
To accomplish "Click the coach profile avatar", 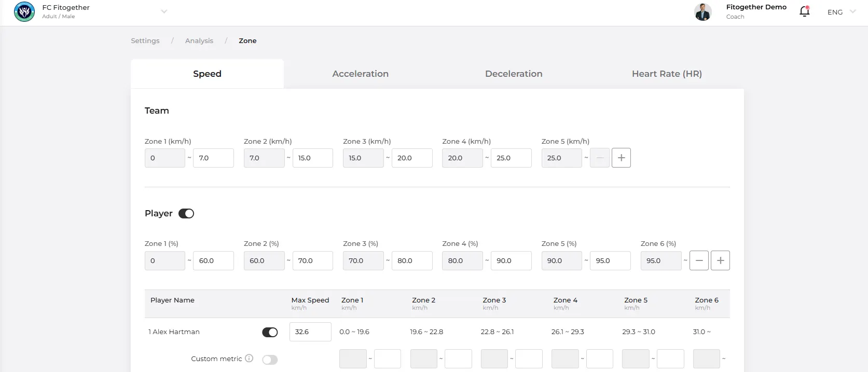I will click(x=702, y=11).
